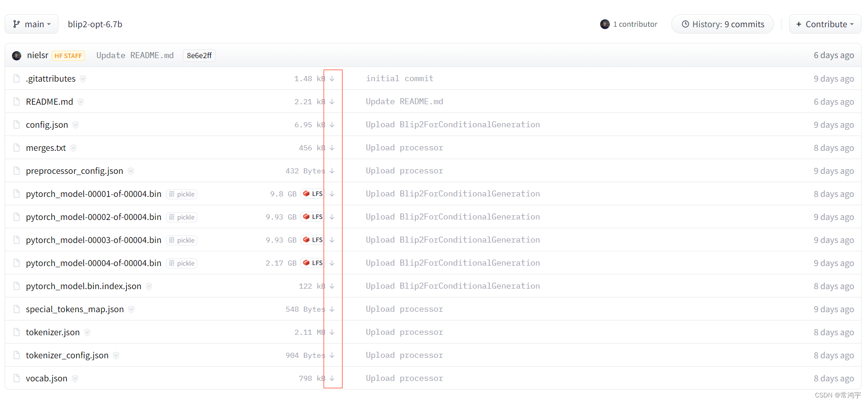Viewport: 868px width, 403px height.
Task: Download config.json with the arrow icon
Action: [x=332, y=124]
